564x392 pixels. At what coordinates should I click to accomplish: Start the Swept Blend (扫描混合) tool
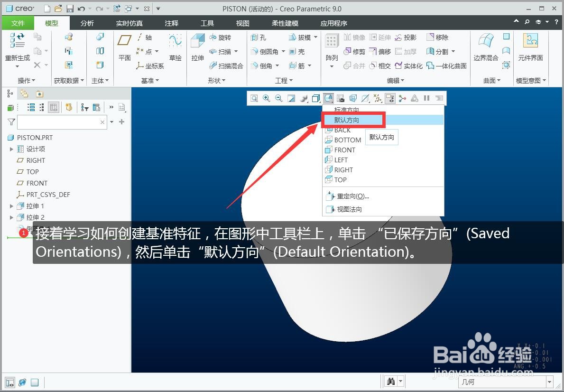coord(226,66)
